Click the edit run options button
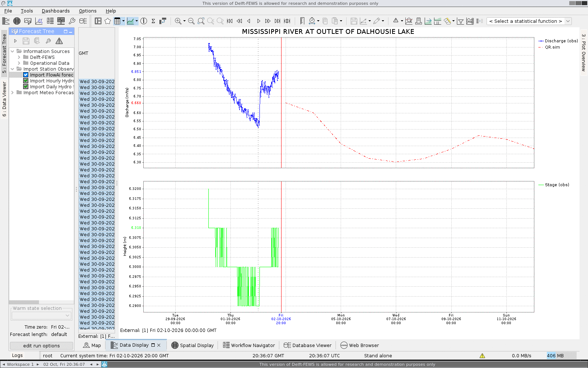Image resolution: width=588 pixels, height=368 pixels. pos(41,346)
